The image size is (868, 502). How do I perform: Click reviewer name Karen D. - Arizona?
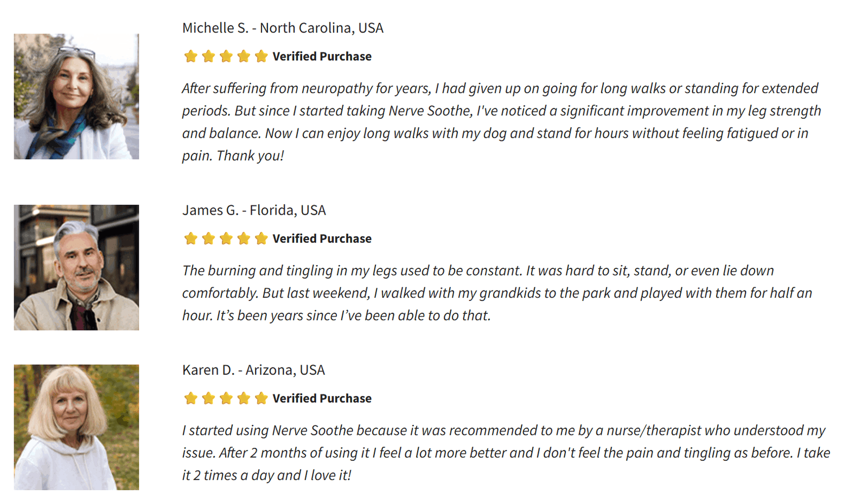[x=253, y=370]
